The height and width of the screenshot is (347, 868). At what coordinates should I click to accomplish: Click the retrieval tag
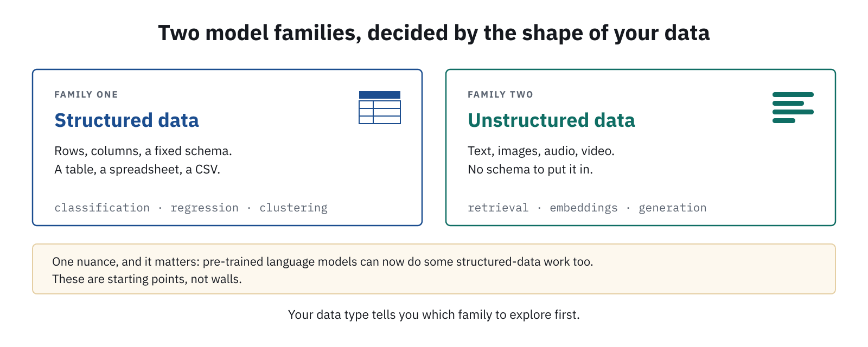point(498,208)
